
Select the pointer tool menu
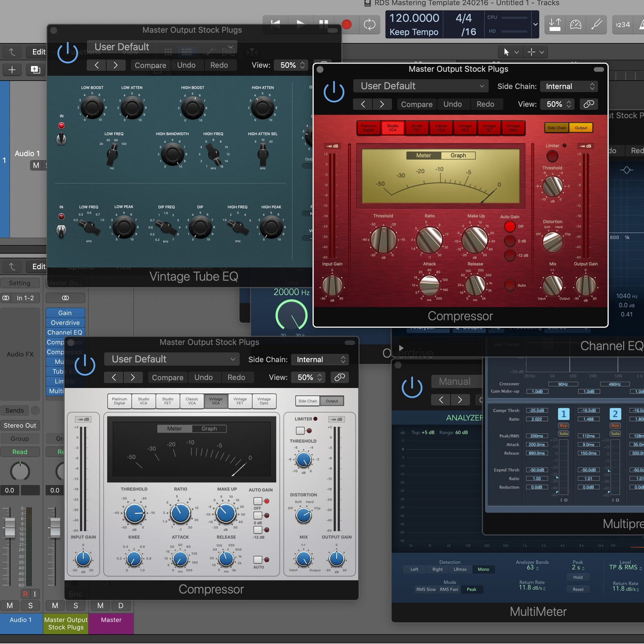tap(510, 52)
